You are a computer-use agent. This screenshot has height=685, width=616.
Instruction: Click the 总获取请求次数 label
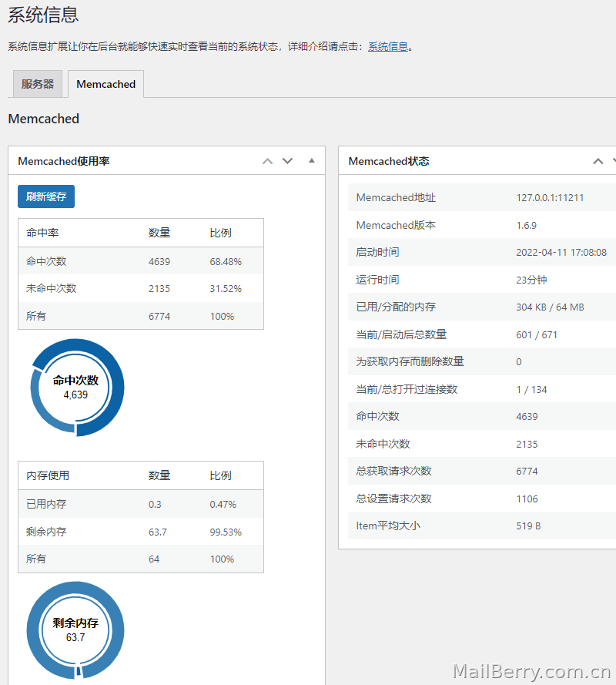point(393,471)
